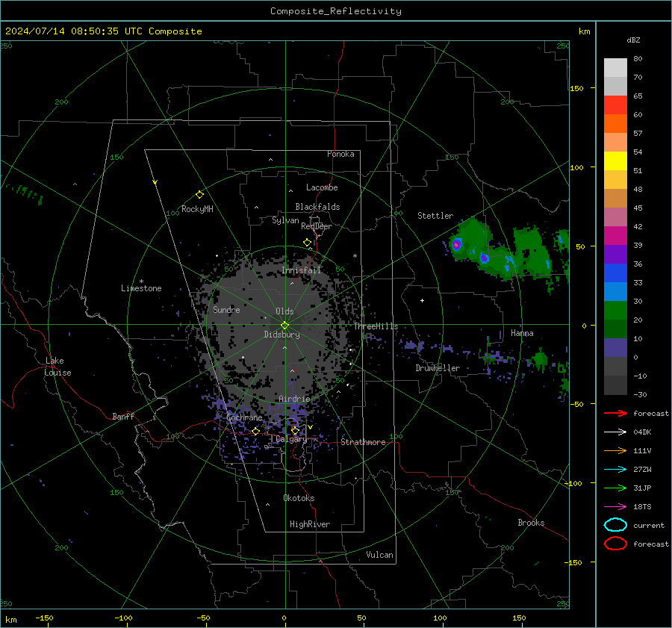672x628 pixels.
Task: Click the dBZ legend heading
Action: click(x=633, y=40)
